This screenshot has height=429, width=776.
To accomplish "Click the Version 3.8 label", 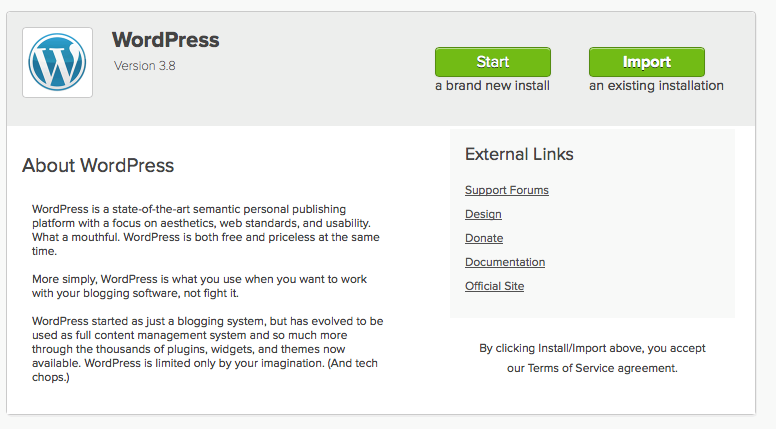I will pyautogui.click(x=145, y=66).
